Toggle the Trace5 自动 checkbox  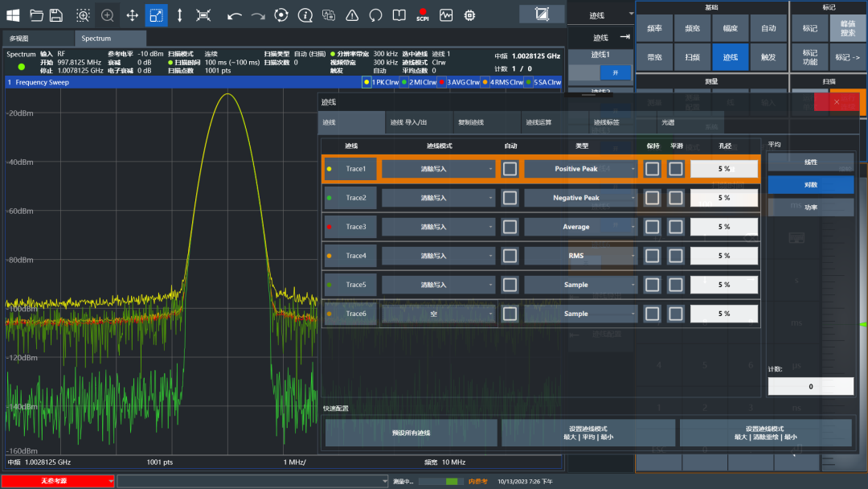(510, 285)
